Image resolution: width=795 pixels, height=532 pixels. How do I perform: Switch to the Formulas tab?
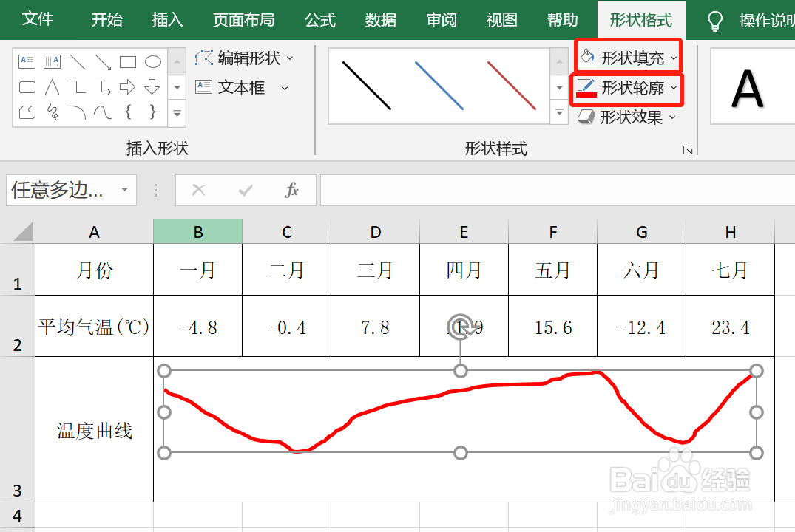[320, 20]
